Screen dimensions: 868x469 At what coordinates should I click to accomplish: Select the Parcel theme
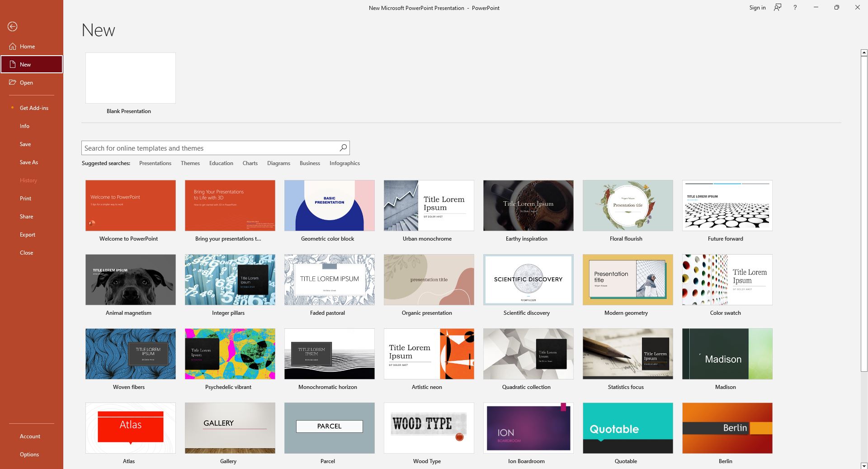click(x=330, y=428)
